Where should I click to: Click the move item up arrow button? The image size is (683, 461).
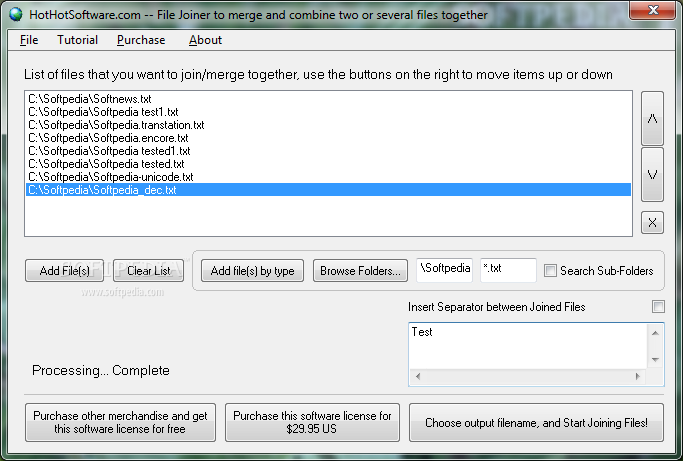point(652,119)
